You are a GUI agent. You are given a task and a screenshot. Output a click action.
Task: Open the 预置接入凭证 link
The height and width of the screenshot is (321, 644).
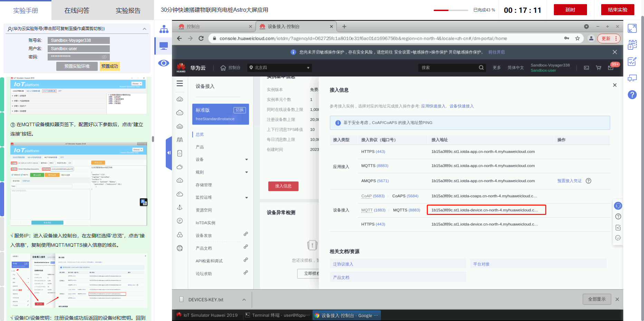(x=569, y=181)
